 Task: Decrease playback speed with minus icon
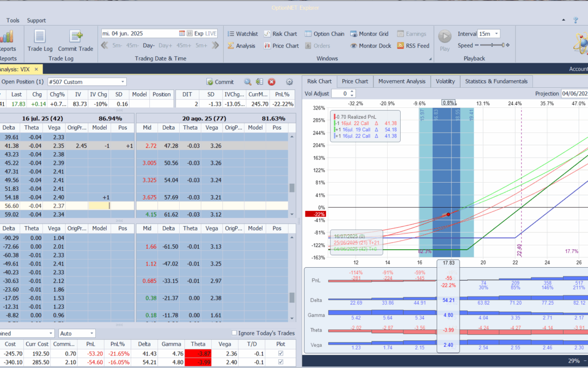(x=476, y=45)
